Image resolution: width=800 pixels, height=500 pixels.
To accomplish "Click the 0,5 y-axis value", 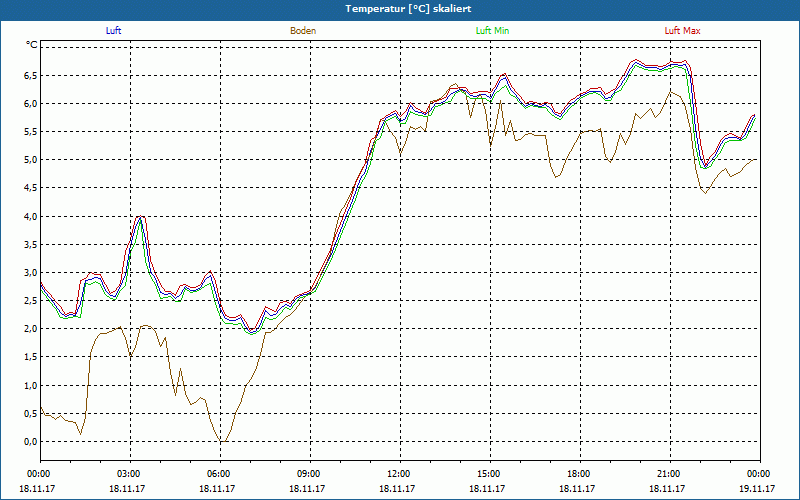I will click(x=31, y=413).
